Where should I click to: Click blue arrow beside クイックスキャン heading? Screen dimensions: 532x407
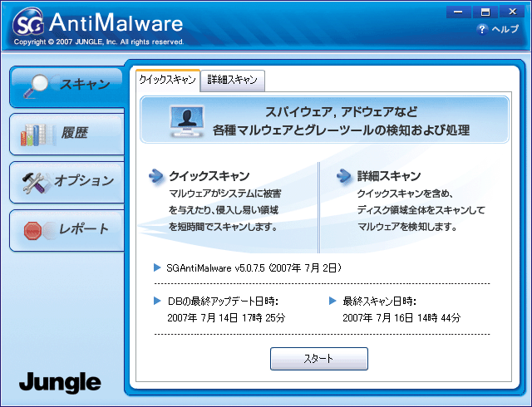[156, 176]
